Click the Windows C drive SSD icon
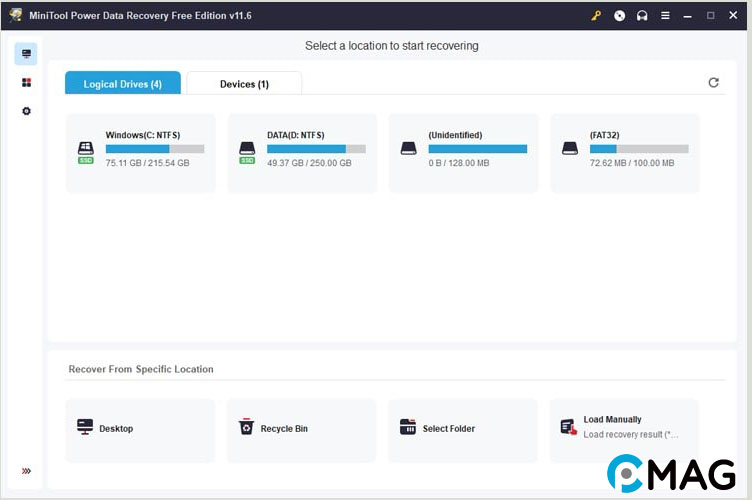The image size is (752, 500). point(86,152)
